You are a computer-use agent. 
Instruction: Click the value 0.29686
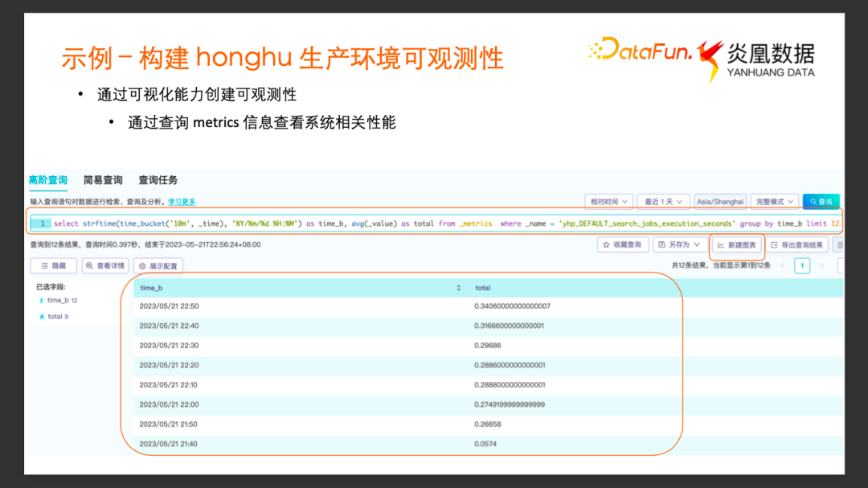tap(487, 346)
